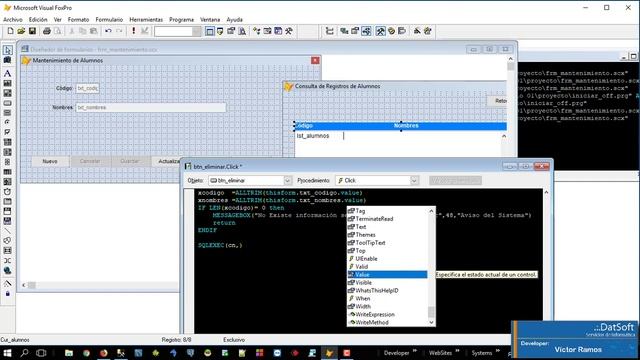Open the Objeto combo box dropdown arrow

287,180
